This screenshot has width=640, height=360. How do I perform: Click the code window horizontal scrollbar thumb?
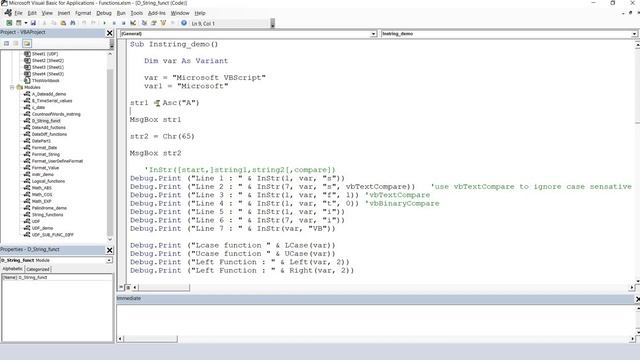click(164, 288)
